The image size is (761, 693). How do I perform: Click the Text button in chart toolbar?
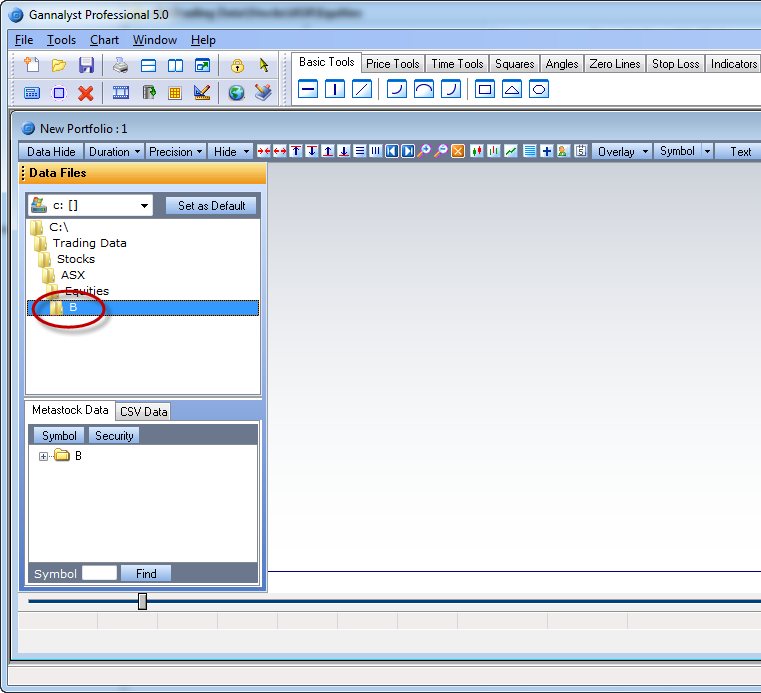[740, 152]
